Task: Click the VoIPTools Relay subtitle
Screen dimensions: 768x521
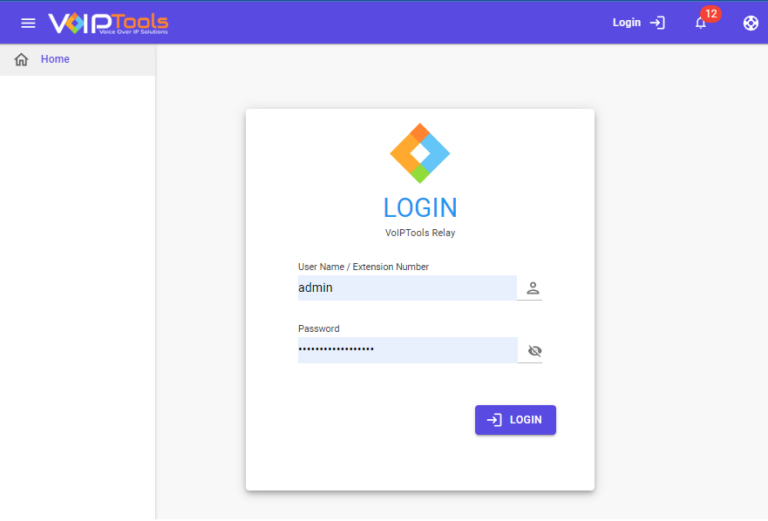Action: (x=420, y=233)
